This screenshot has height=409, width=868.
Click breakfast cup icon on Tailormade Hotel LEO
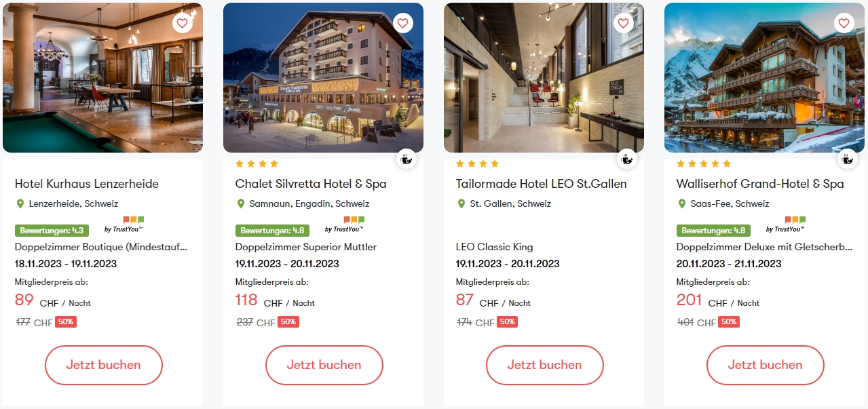pos(627,159)
